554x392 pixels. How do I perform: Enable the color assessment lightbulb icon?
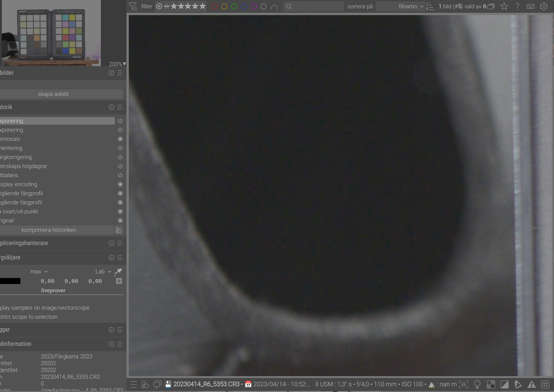pyautogui.click(x=477, y=384)
